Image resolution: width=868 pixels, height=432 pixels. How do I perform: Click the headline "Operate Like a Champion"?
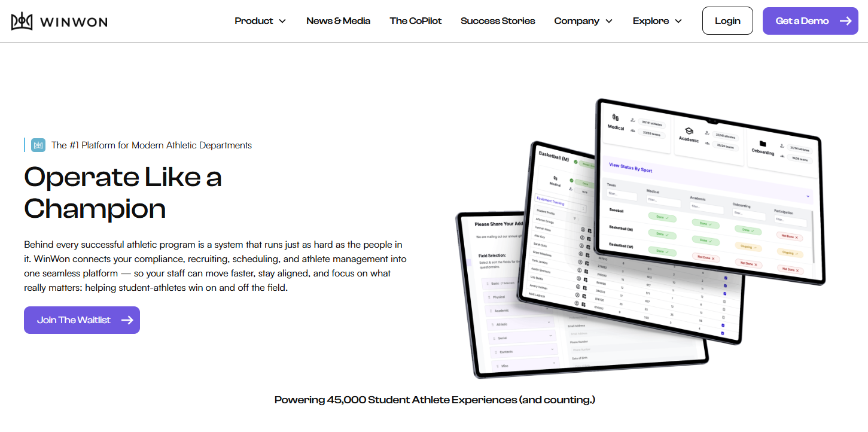[x=123, y=193]
